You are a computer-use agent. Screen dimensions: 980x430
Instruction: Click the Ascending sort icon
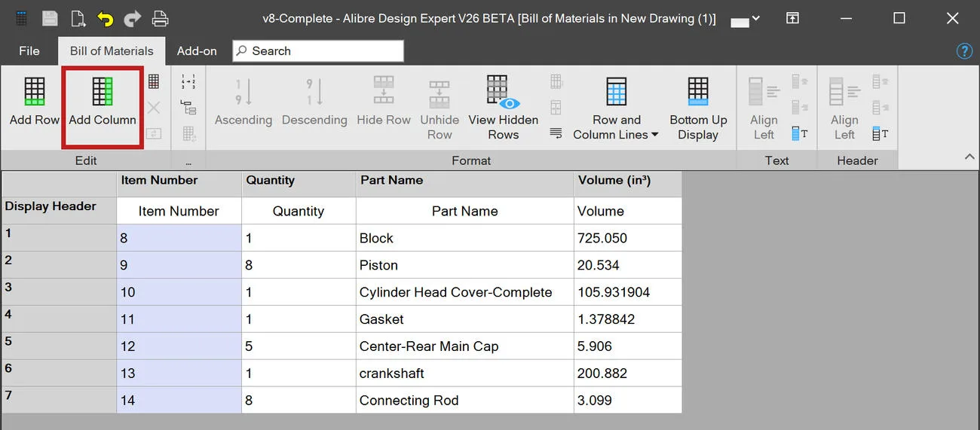coord(243,91)
